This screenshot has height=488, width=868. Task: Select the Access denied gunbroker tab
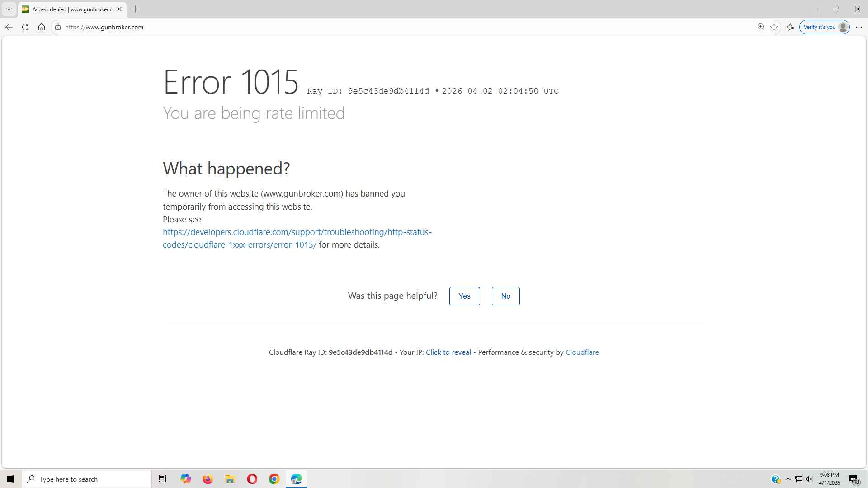(x=72, y=9)
